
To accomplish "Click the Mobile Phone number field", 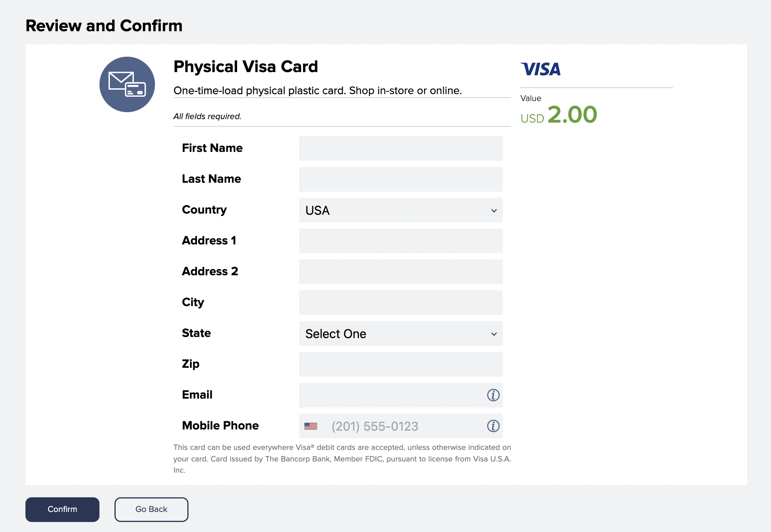I will pyautogui.click(x=405, y=426).
